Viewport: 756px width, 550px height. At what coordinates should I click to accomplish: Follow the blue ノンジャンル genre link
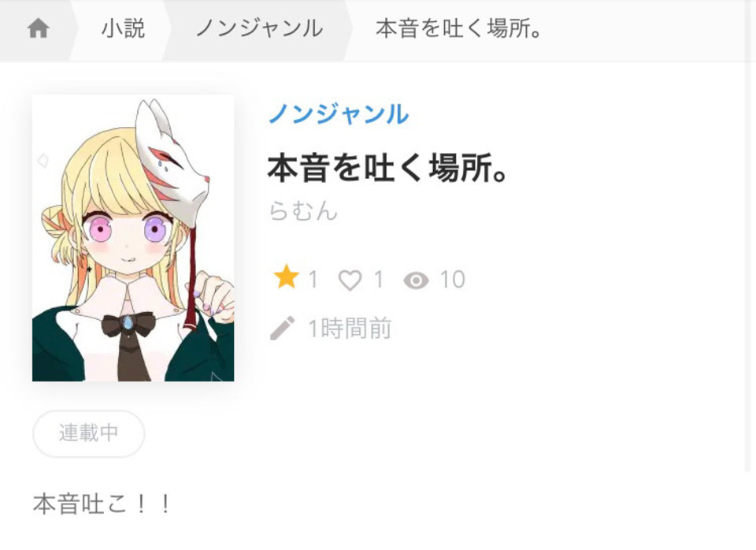[339, 113]
